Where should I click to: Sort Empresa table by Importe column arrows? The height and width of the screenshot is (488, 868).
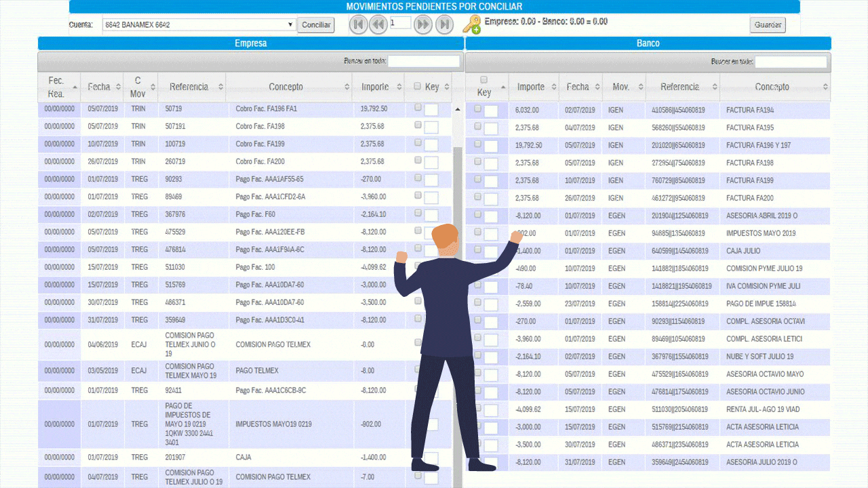397,87
